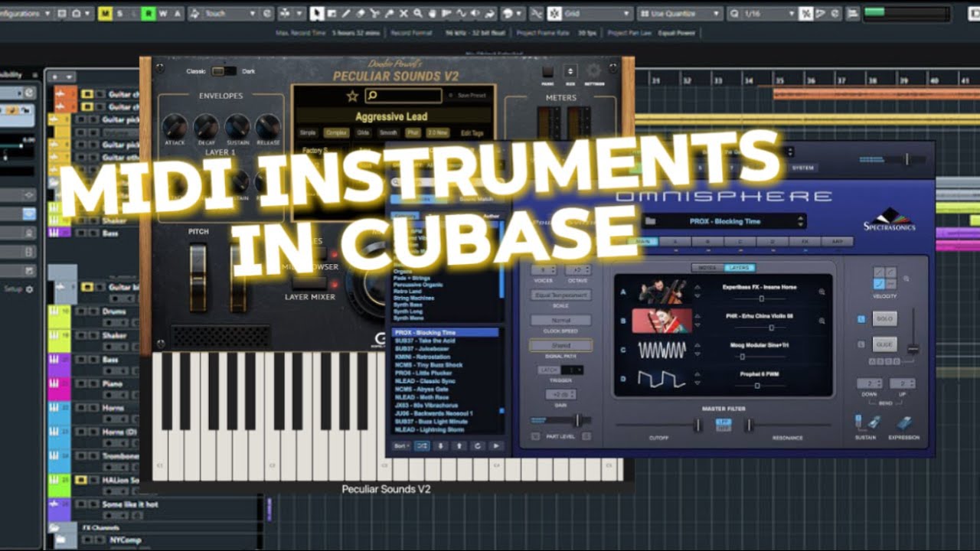
Task: Click Save Preset in Peculiar Sounds
Action: [472, 96]
